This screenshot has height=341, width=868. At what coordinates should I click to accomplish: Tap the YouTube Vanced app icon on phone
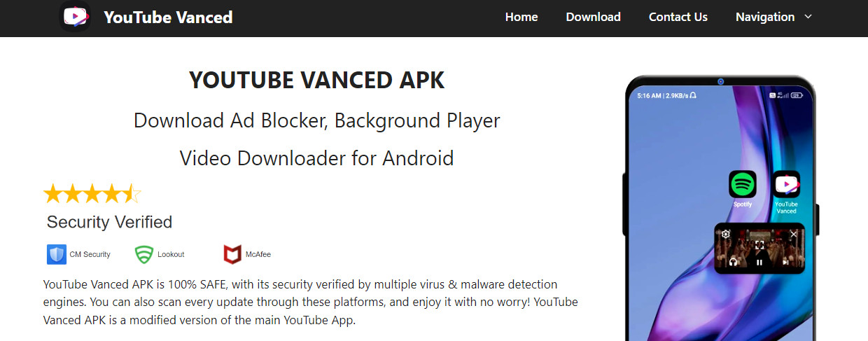[x=786, y=184]
